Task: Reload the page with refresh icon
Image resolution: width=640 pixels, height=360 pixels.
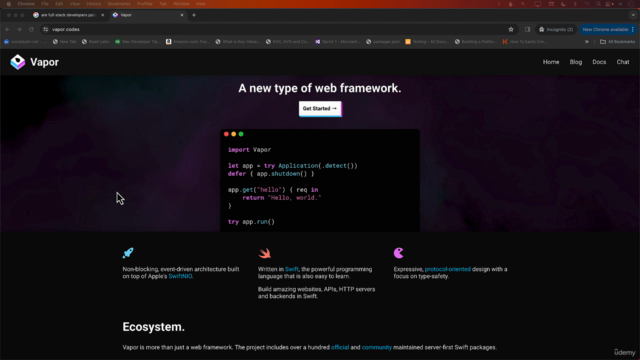Action: 31,29
